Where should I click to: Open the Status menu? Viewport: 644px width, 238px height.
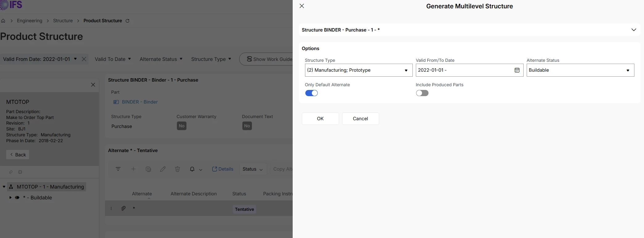[253, 169]
